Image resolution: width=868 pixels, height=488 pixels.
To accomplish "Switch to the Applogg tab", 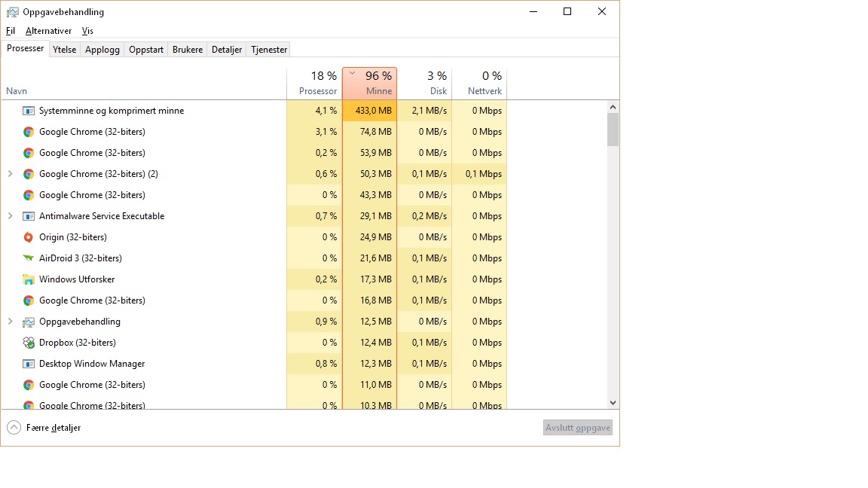I will (102, 50).
